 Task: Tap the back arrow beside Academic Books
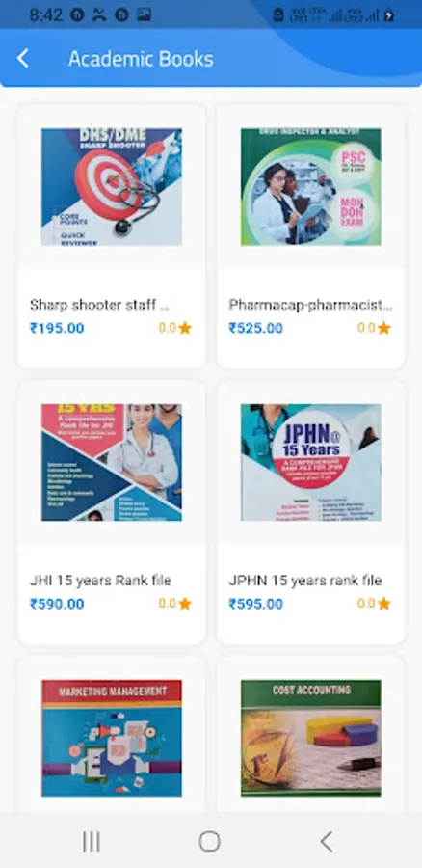coord(23,58)
